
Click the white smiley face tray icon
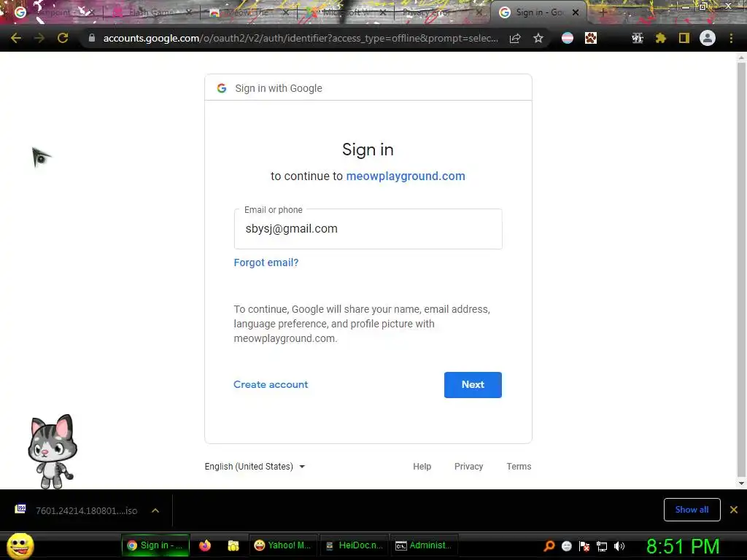pos(566,546)
